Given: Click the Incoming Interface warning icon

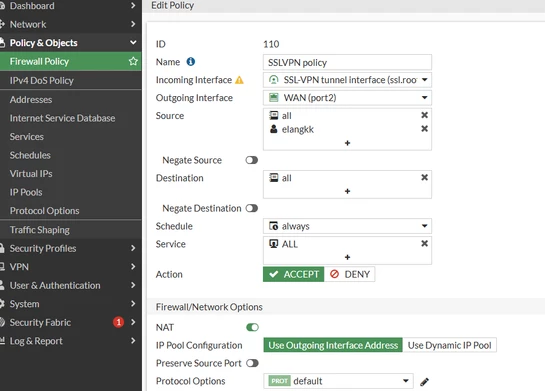Looking at the screenshot, I should 239,80.
